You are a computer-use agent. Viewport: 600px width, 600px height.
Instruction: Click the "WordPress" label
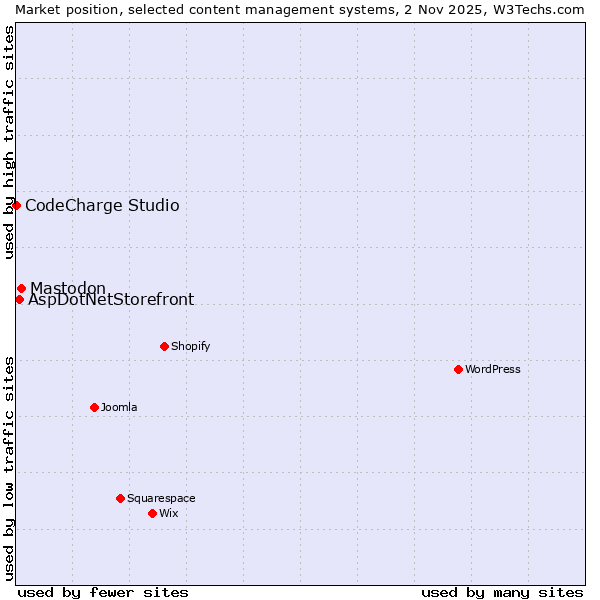pos(493,369)
